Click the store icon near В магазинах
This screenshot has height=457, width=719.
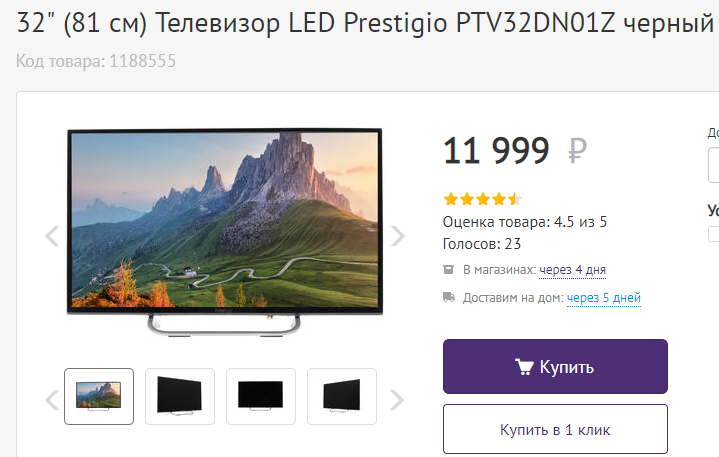tap(448, 269)
